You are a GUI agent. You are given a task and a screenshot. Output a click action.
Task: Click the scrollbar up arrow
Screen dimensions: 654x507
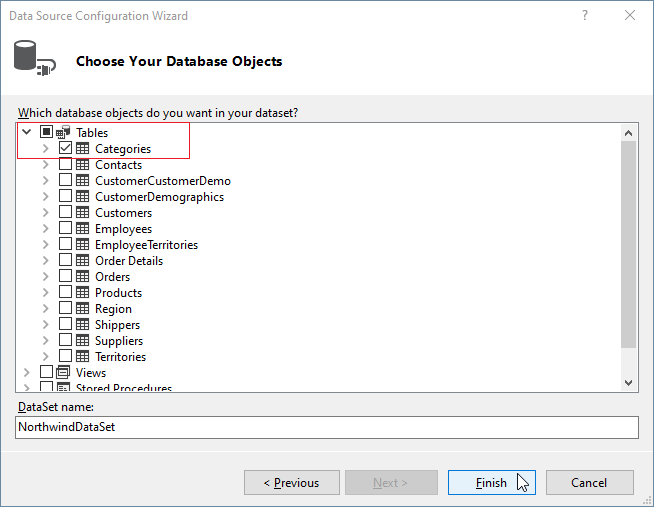[629, 133]
